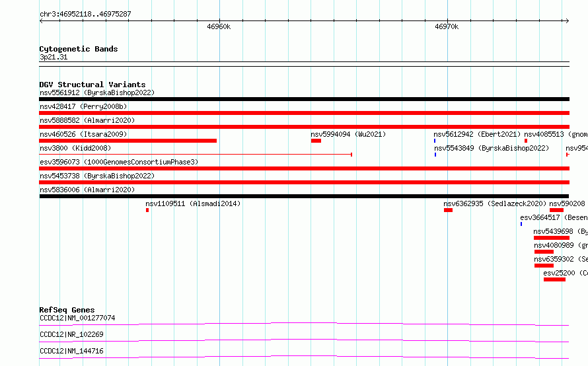Open variant nsv5836006 (Almarri2020) label
588x366 pixels.
(x=87, y=190)
